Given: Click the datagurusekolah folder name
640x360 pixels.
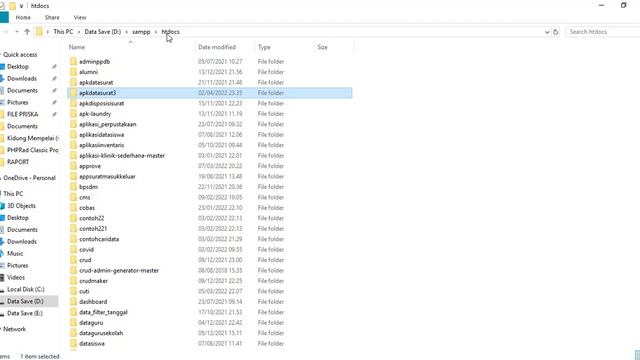Looking at the screenshot, I should (x=101, y=333).
